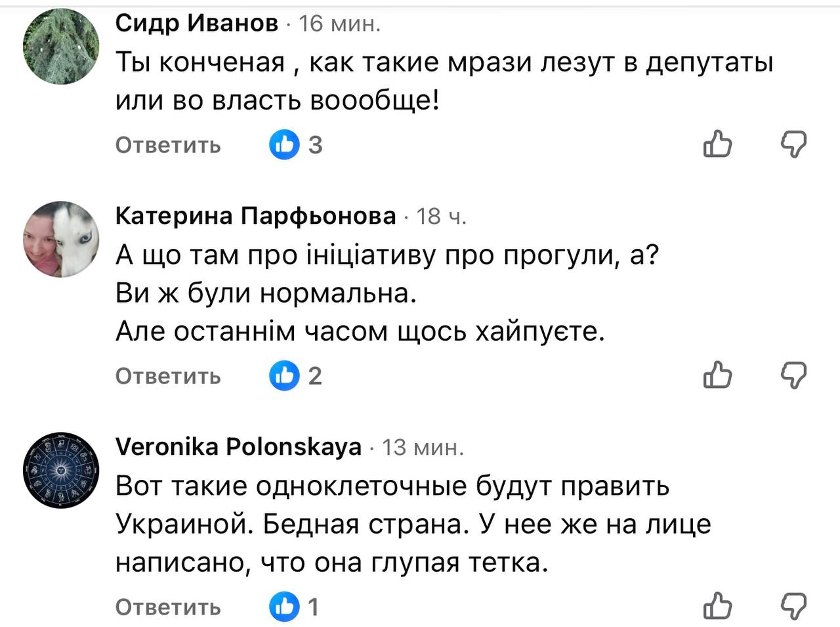840x627 pixels.
Task: Click Сидр Иванов's tree avatar
Action: coord(61,47)
